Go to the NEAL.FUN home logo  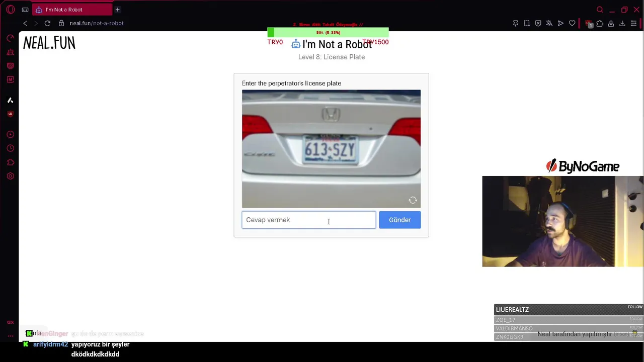49,43
